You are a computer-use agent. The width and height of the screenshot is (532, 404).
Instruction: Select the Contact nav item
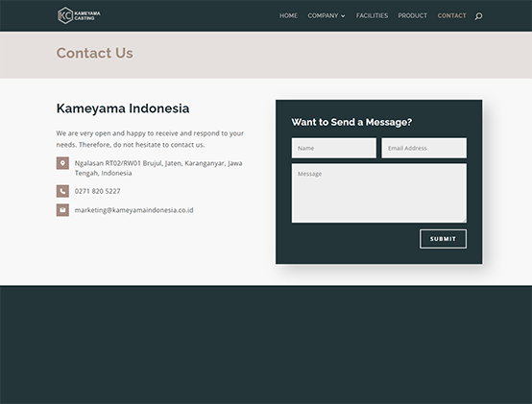pyautogui.click(x=451, y=15)
